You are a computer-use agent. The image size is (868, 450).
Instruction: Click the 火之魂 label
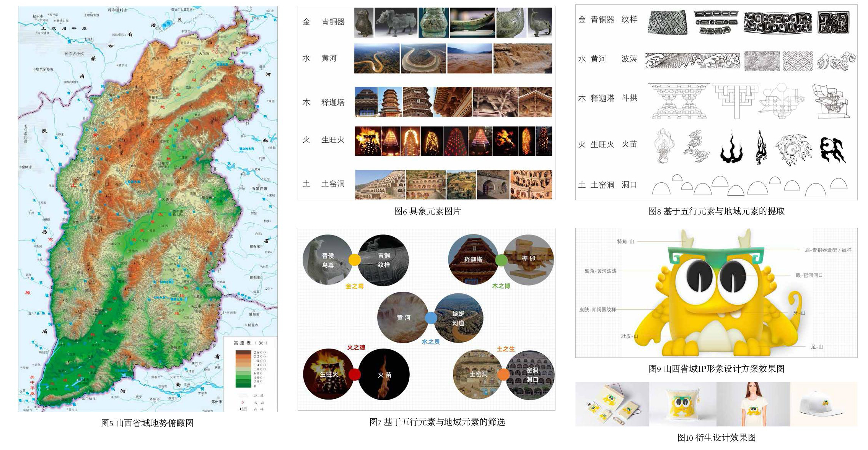356,347
